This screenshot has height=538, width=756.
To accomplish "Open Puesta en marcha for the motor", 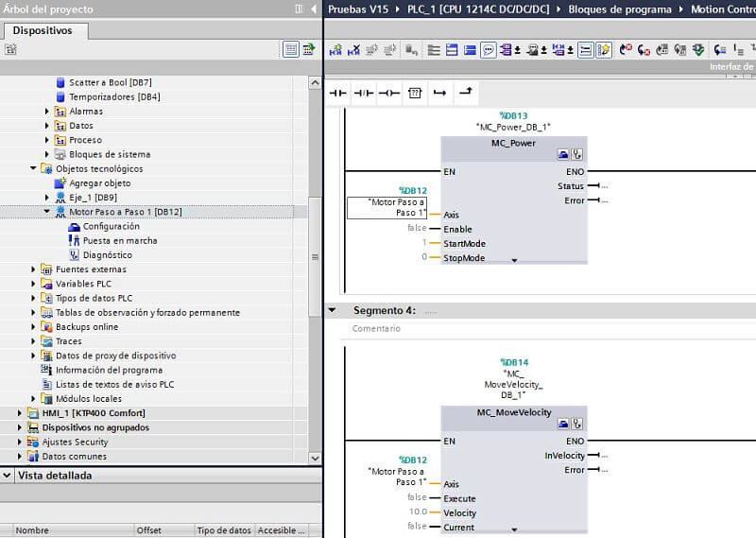I will click(120, 241).
